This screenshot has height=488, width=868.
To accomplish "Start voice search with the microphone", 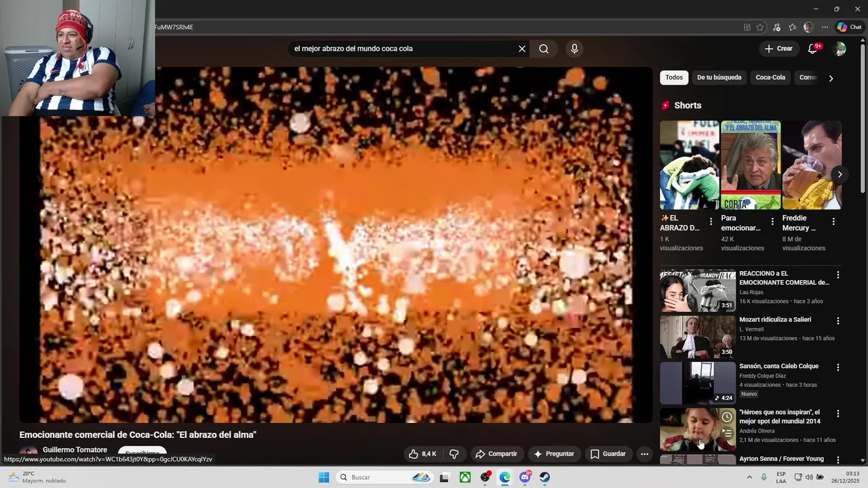I will click(574, 49).
